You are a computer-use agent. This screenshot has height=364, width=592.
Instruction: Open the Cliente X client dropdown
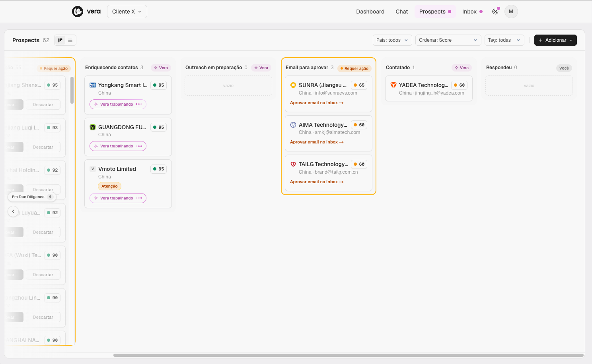click(x=127, y=12)
